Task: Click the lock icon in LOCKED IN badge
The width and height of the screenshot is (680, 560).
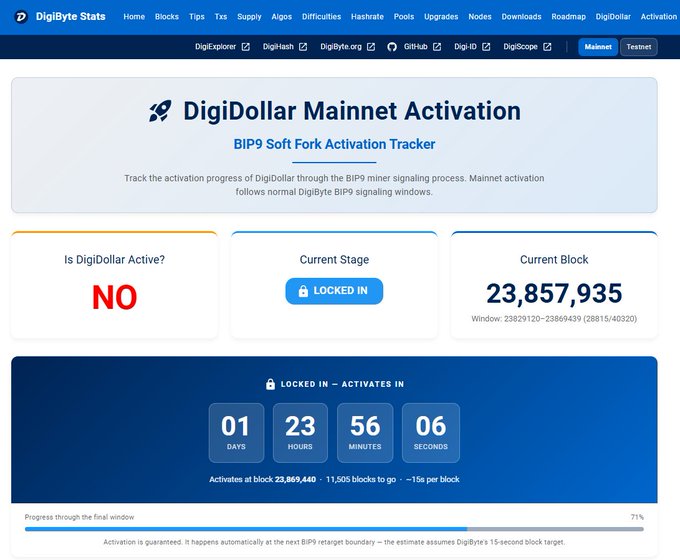Action: 303,291
